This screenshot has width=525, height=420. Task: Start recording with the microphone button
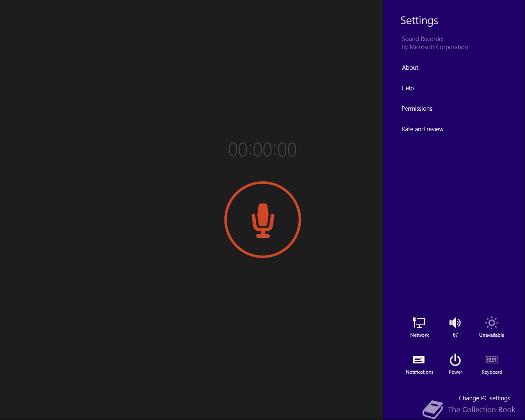[262, 220]
